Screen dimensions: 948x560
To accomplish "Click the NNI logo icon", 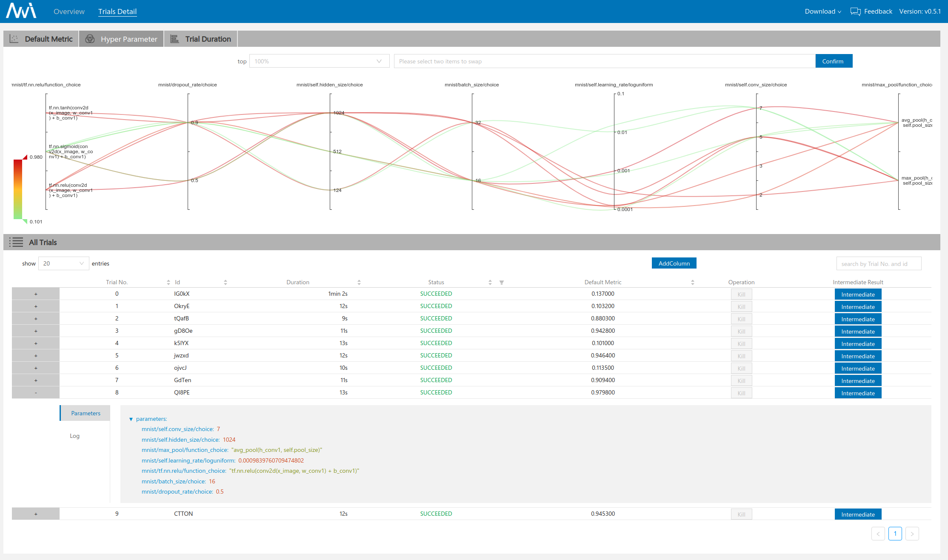I will 21,11.
